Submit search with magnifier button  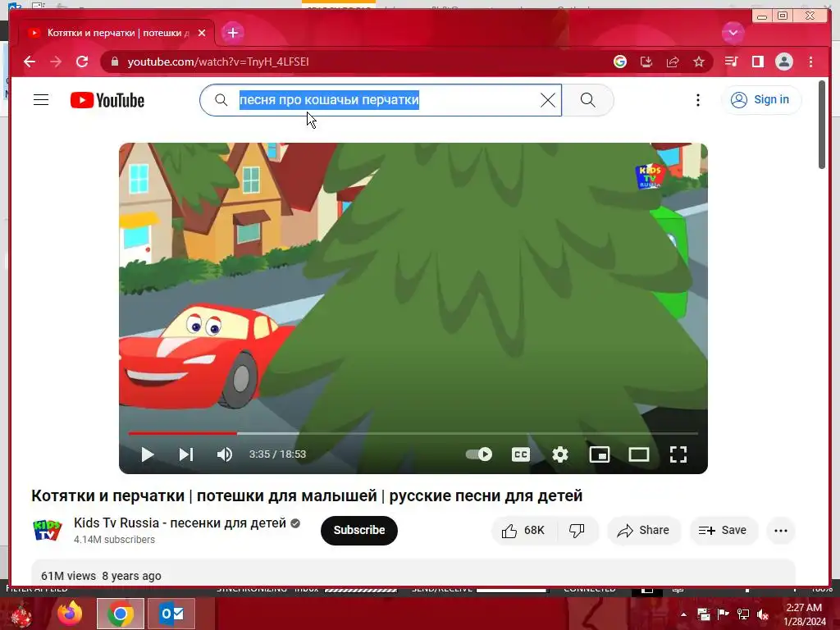(587, 100)
